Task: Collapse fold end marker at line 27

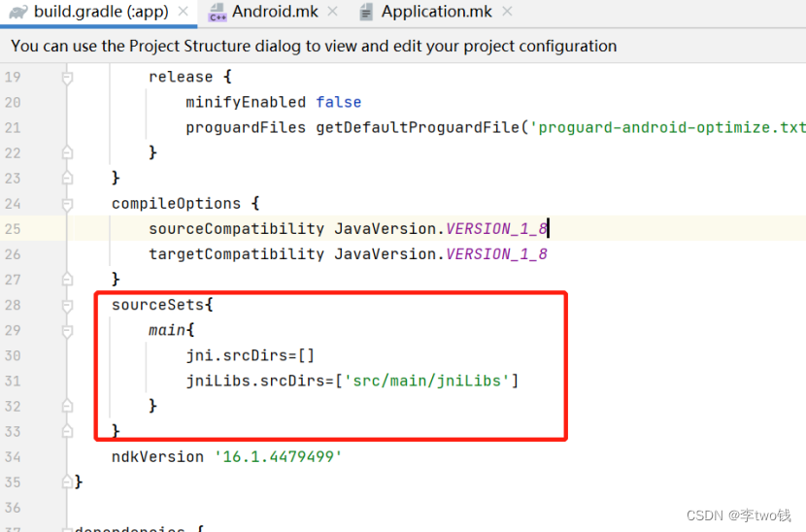Action: [67, 280]
